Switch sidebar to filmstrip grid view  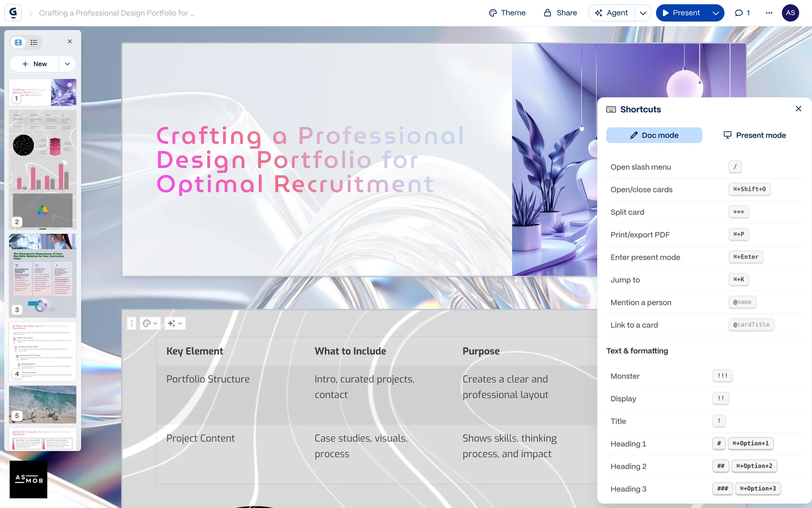point(18,42)
